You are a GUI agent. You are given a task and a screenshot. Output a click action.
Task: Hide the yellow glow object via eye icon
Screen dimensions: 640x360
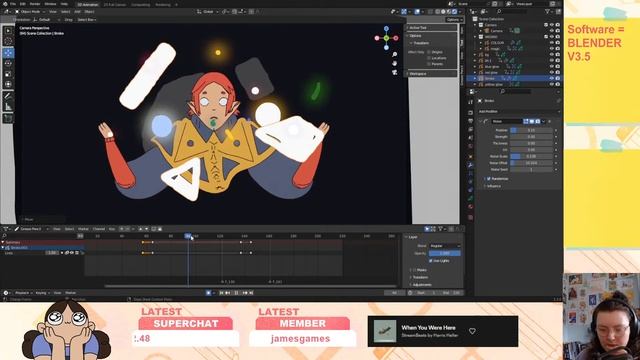pos(552,84)
